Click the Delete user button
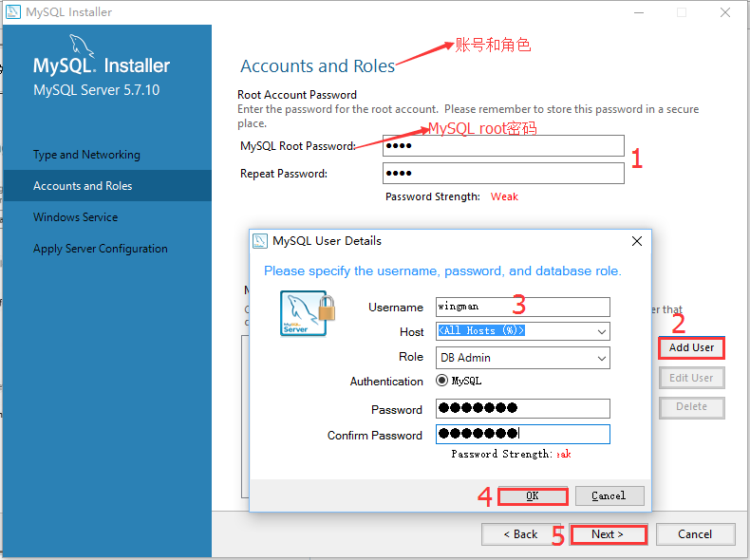 coord(691,407)
